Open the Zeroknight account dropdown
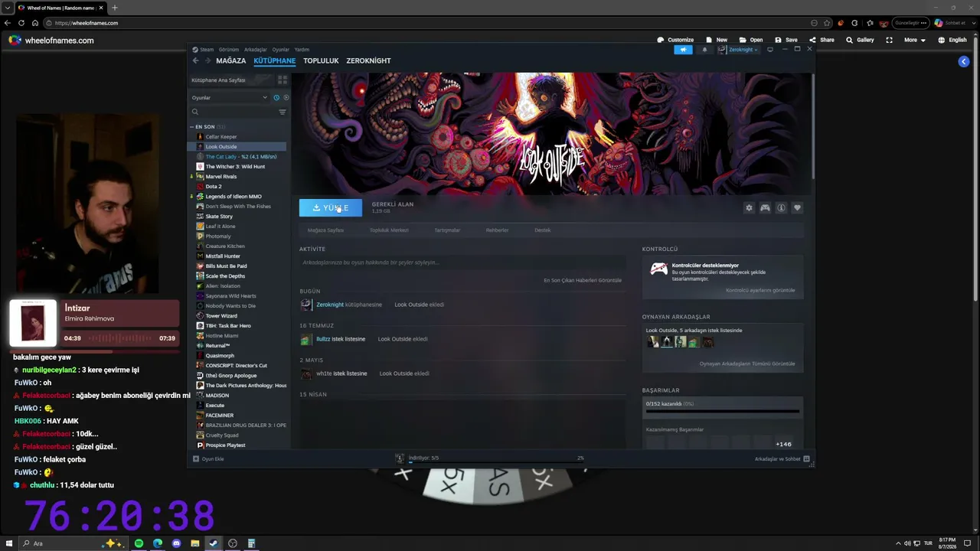Screen dimensions: 980x551 (738, 50)
